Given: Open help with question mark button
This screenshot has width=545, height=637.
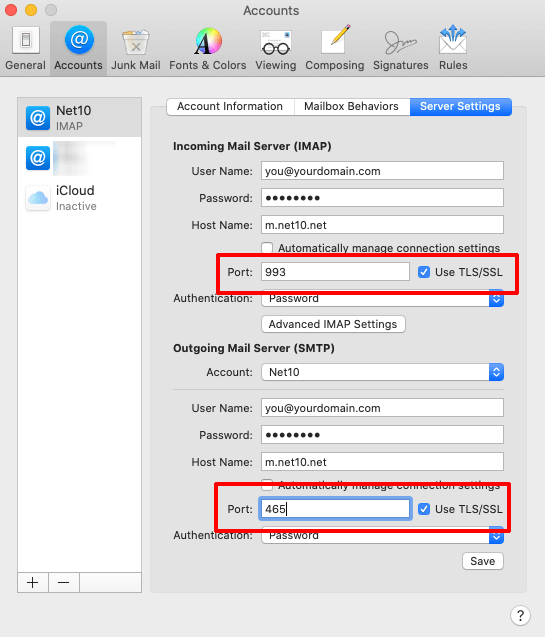Looking at the screenshot, I should pyautogui.click(x=520, y=615).
